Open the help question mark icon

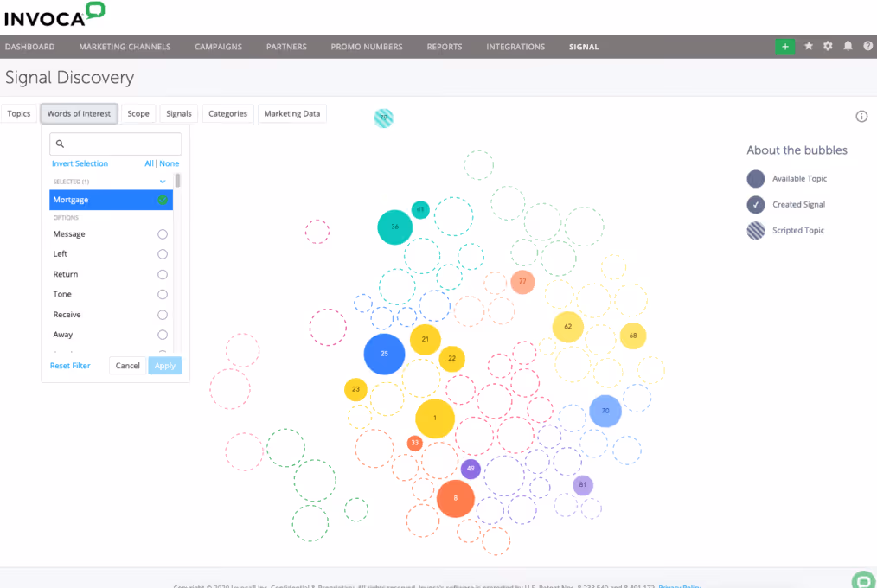click(x=867, y=47)
